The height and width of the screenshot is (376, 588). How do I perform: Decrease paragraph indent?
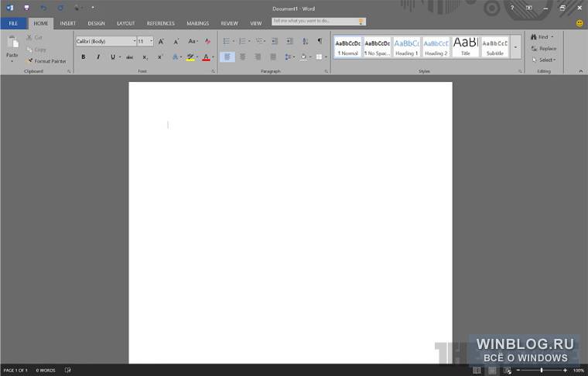[275, 41]
